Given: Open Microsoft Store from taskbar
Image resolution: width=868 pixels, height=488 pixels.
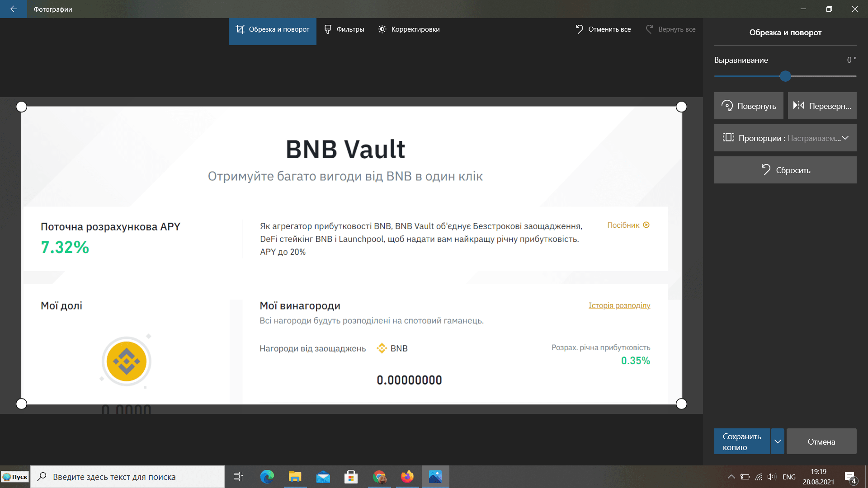Looking at the screenshot, I should coord(351,477).
